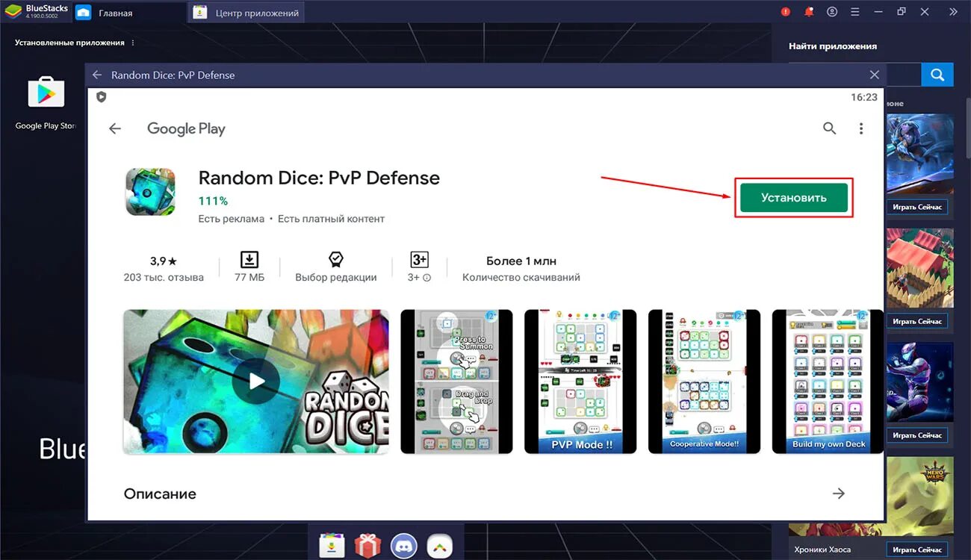Click second game's Играть Сейчас button
This screenshot has width=971, height=560.
(917, 321)
